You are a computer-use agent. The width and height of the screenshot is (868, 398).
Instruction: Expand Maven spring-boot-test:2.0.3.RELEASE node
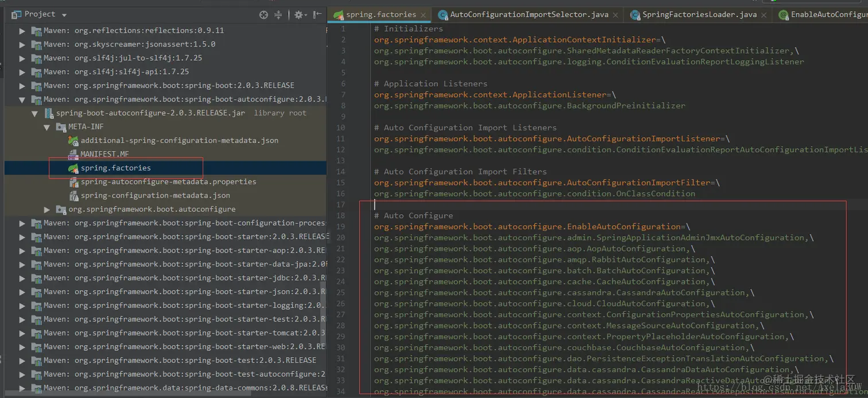click(x=22, y=361)
